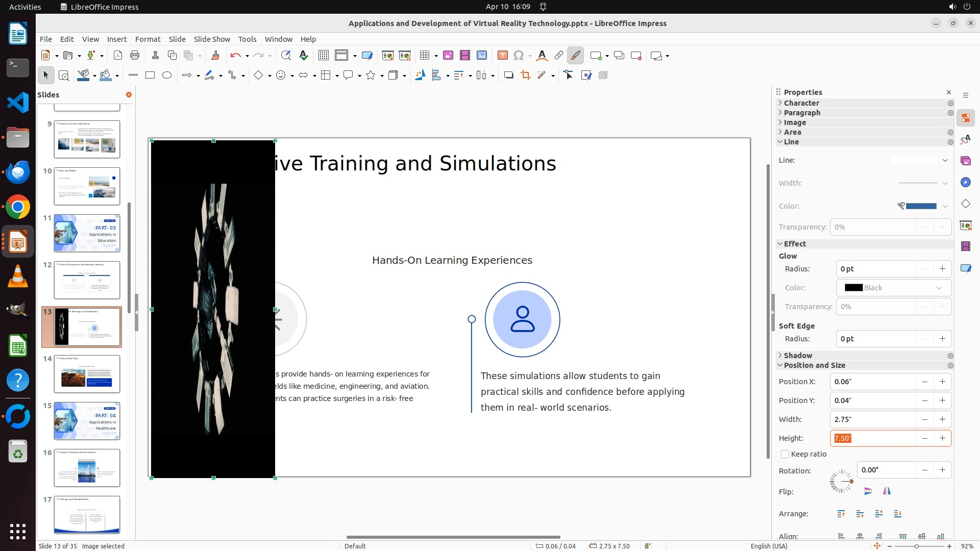Click the Insert Special Character omega icon
The image size is (980, 551).
pos(519,56)
